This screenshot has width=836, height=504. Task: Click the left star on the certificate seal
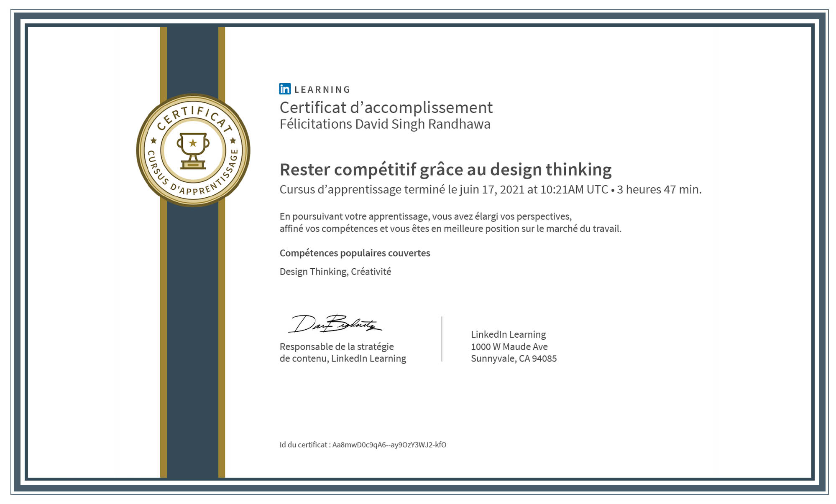[x=153, y=140]
